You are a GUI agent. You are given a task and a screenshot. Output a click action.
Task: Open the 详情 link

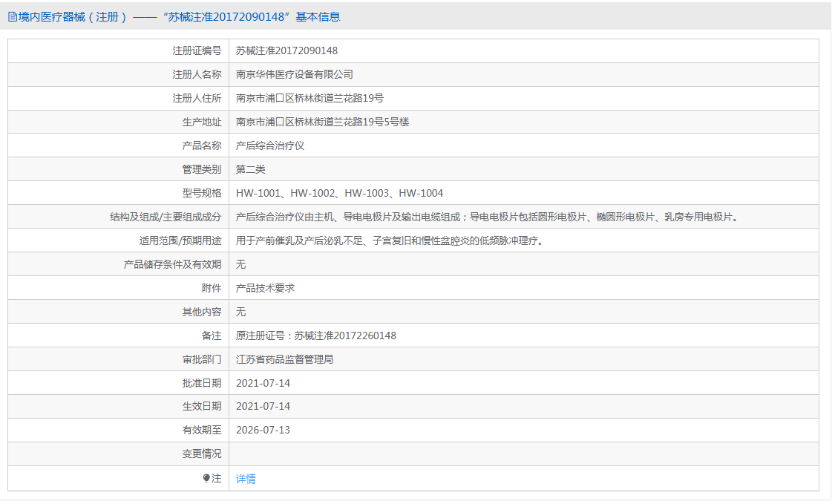pyautogui.click(x=246, y=479)
